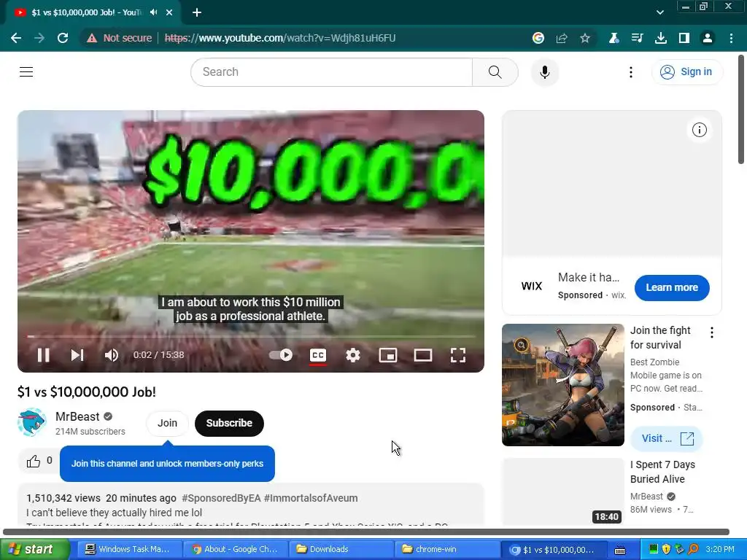Toggle closed captions CC button
This screenshot has width=747, height=560.
pos(318,355)
